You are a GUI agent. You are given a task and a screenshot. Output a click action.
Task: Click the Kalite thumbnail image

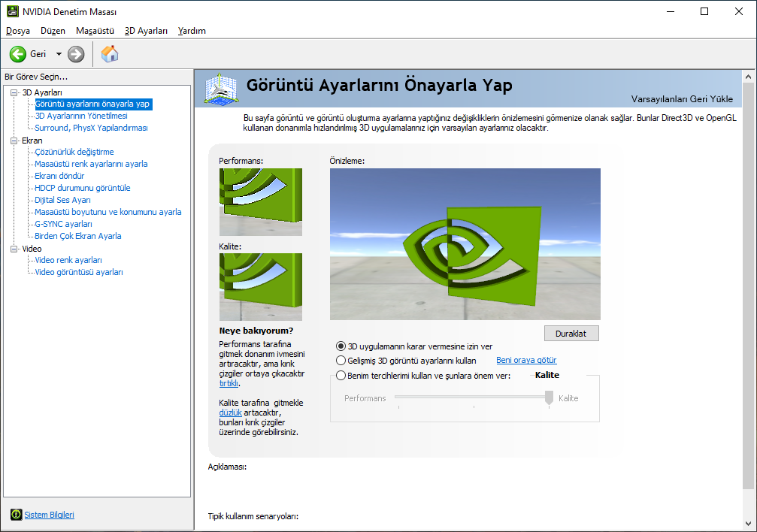[261, 287]
